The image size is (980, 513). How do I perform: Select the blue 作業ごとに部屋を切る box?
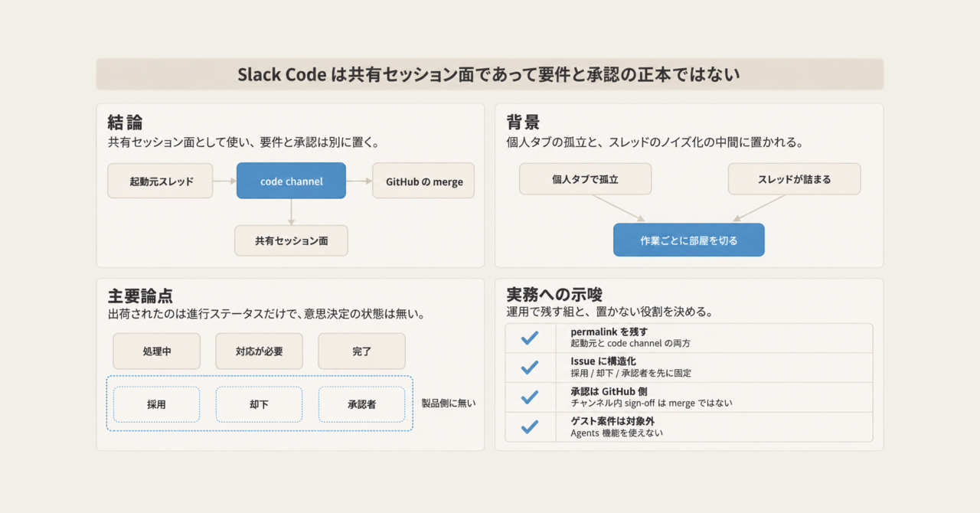click(x=689, y=240)
